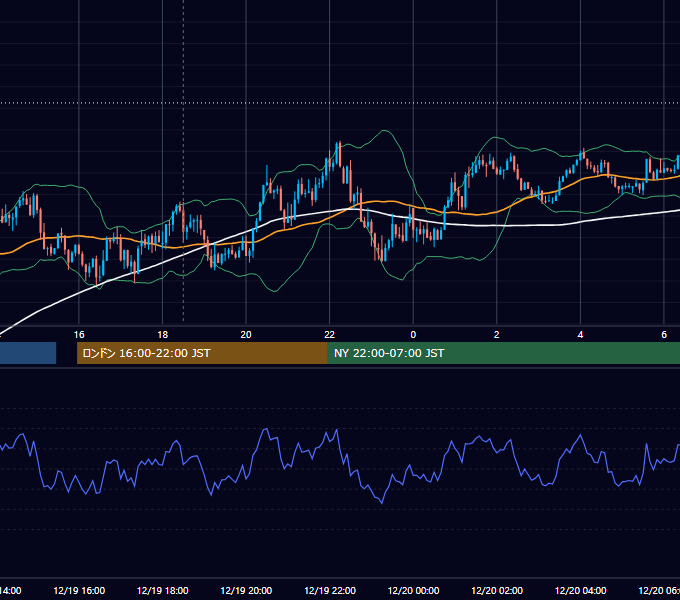Click the 12/19 22:00 date label

330,590
